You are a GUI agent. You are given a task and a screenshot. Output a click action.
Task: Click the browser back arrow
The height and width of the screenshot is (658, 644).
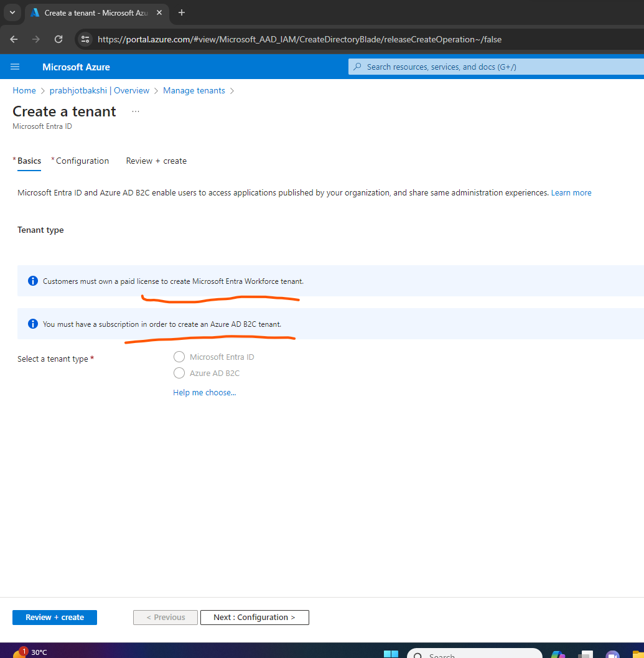pyautogui.click(x=14, y=39)
